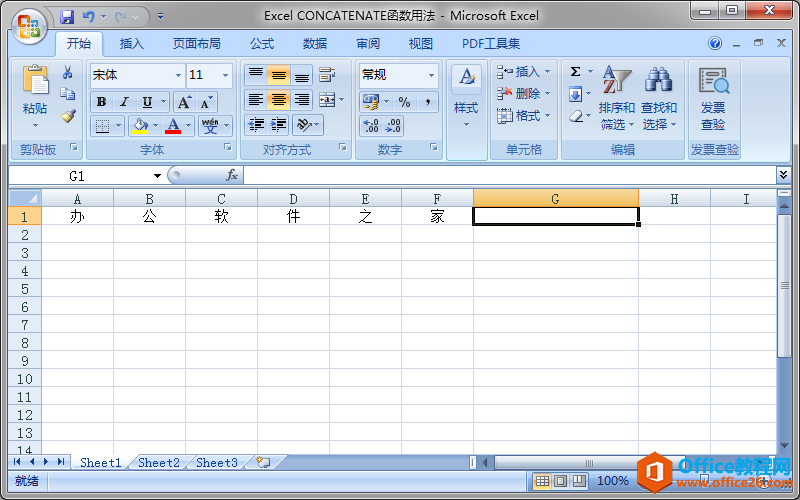
Task: Decrease font size with the small A
Action: coord(206,102)
